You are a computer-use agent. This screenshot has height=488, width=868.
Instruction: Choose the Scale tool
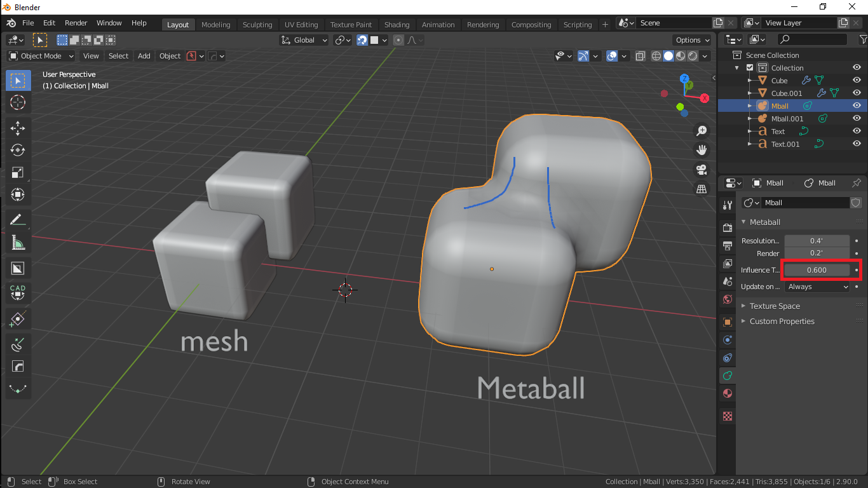18,172
